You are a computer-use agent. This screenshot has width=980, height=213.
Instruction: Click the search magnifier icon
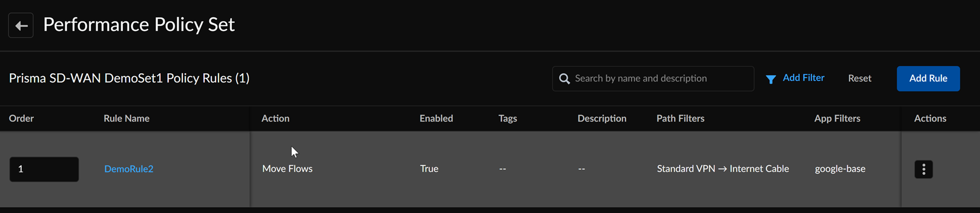[564, 79]
